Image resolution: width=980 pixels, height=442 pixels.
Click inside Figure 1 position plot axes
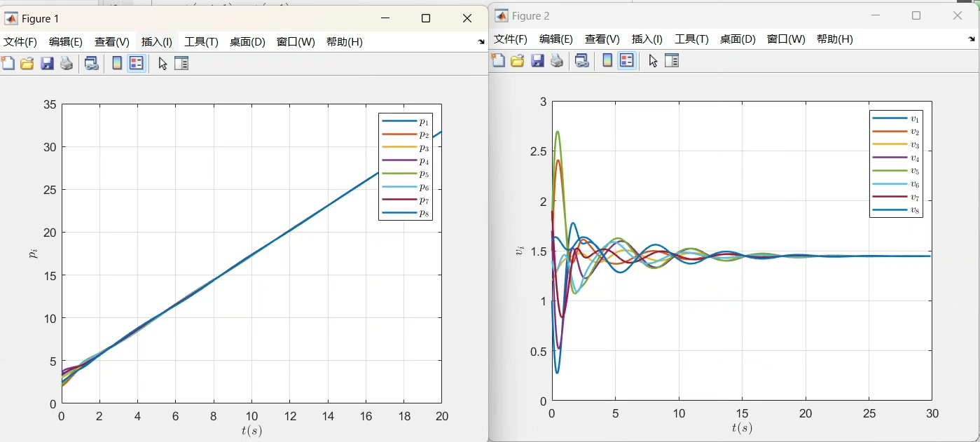click(x=251, y=254)
